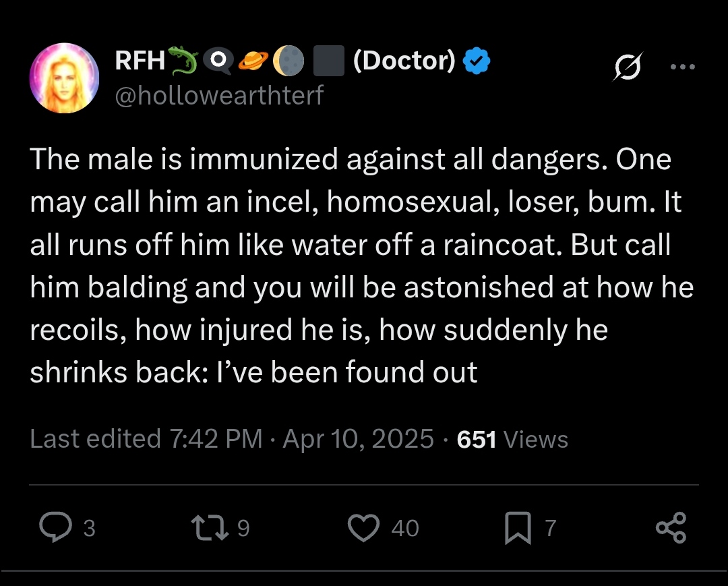Open the profile avatar picture

pyautogui.click(x=64, y=78)
